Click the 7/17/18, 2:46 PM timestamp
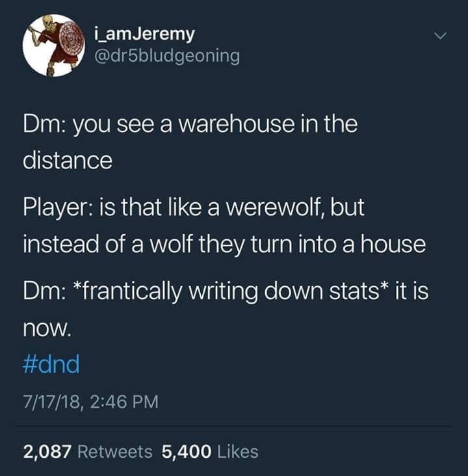The height and width of the screenshot is (476, 468). tap(91, 402)
